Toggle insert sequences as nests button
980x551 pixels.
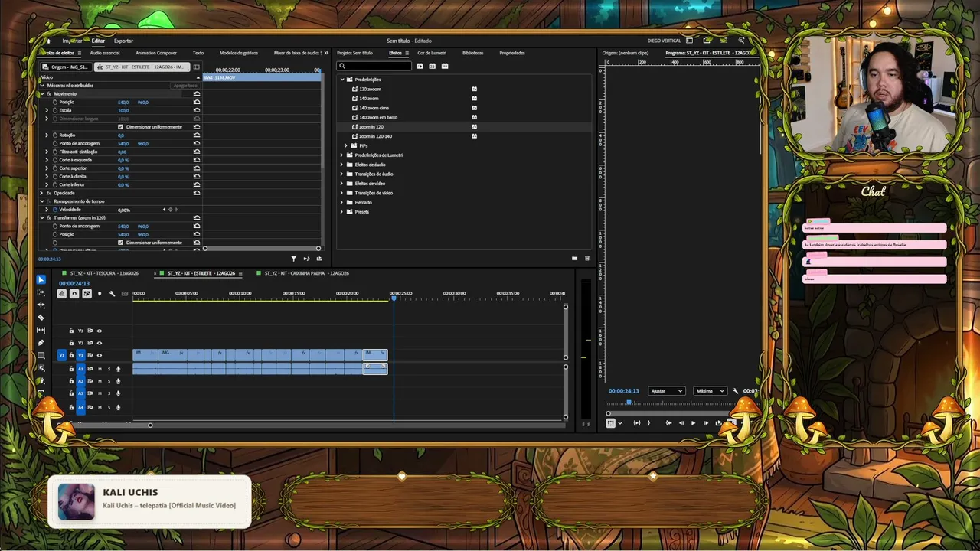point(62,294)
